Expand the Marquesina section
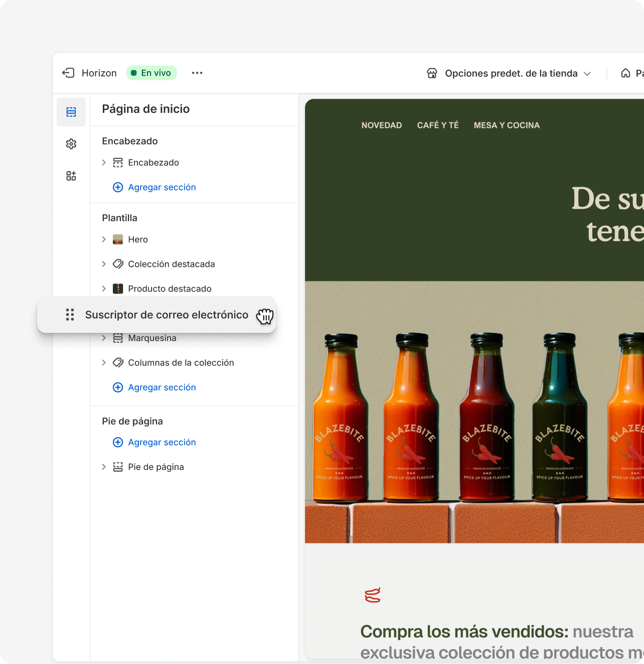 pyautogui.click(x=104, y=338)
